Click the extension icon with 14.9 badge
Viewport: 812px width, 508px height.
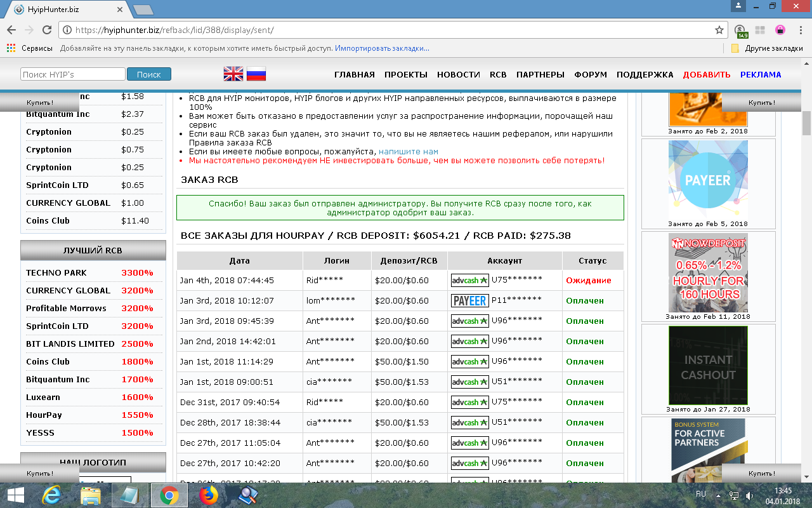740,30
